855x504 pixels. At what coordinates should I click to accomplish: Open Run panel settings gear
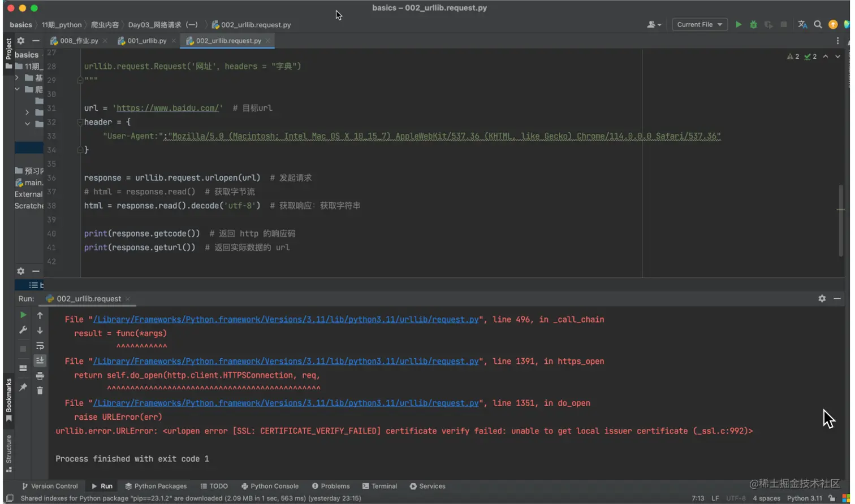(822, 298)
